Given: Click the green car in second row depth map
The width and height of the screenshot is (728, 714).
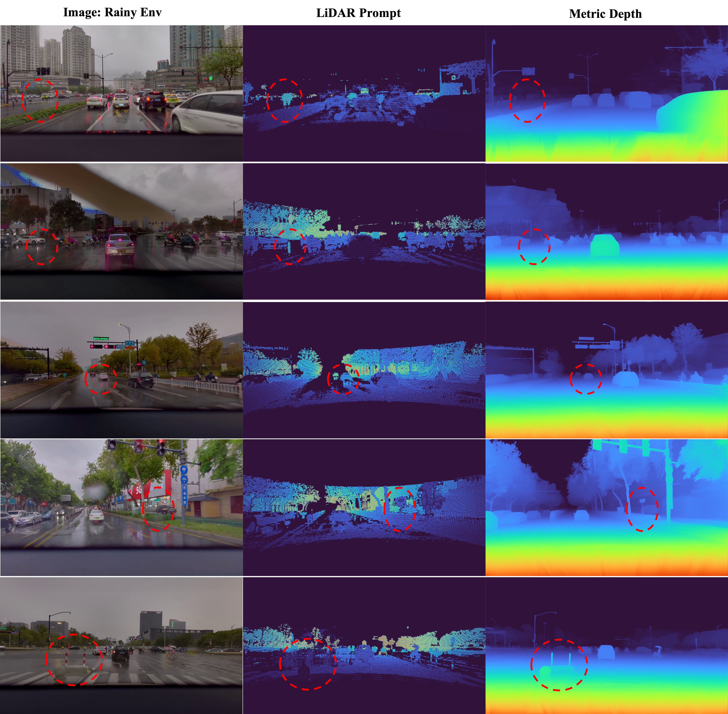Looking at the screenshot, I should (x=604, y=246).
